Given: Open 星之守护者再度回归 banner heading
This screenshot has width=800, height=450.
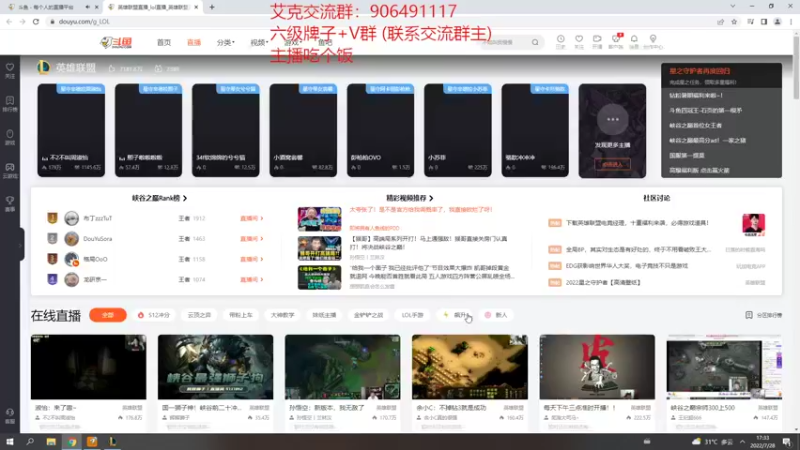Looking at the screenshot, I should coord(699,71).
